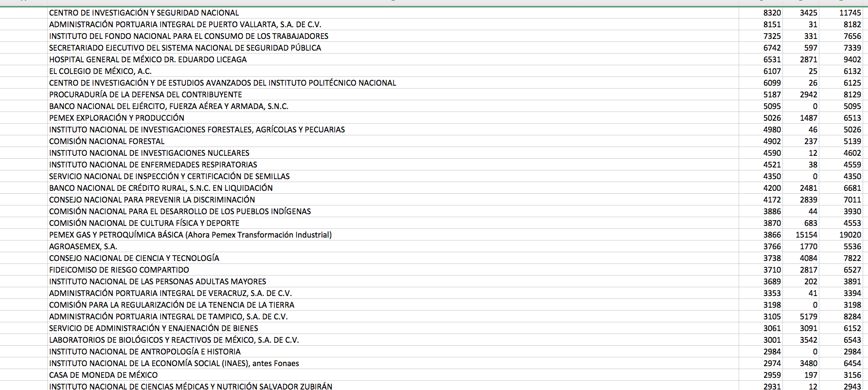Click the COMISIÓN NACIONAL DE CULTURA FÍSICA Y DEPORTE cell
The height and width of the screenshot is (390, 868).
(x=144, y=223)
